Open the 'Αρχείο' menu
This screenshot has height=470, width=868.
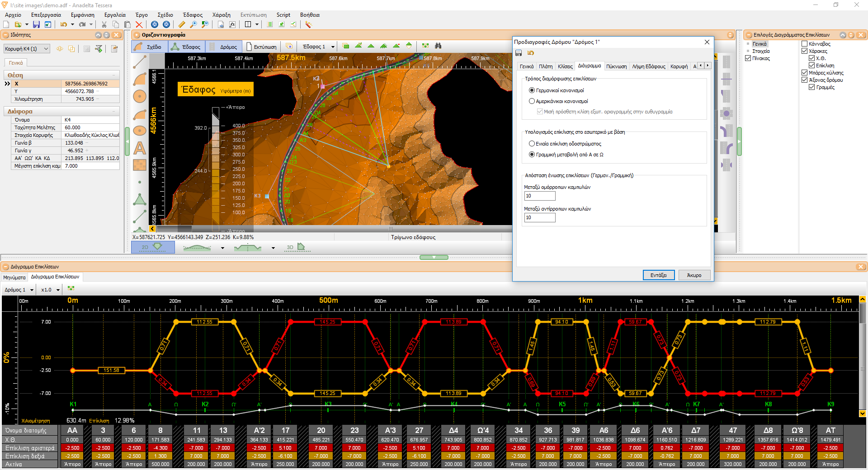13,15
